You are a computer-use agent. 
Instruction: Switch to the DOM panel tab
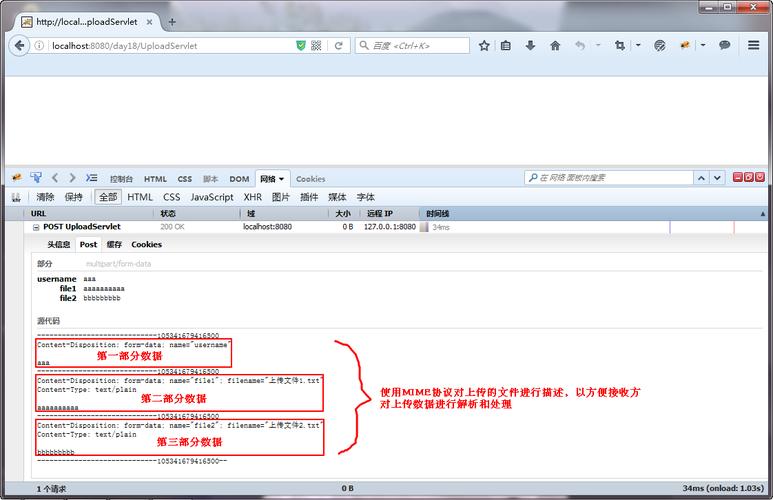pos(239,179)
